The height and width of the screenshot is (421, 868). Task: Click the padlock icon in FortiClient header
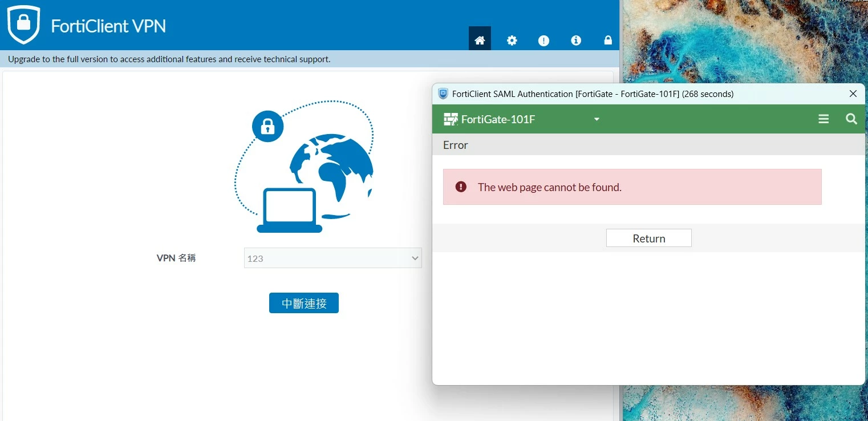coord(608,41)
